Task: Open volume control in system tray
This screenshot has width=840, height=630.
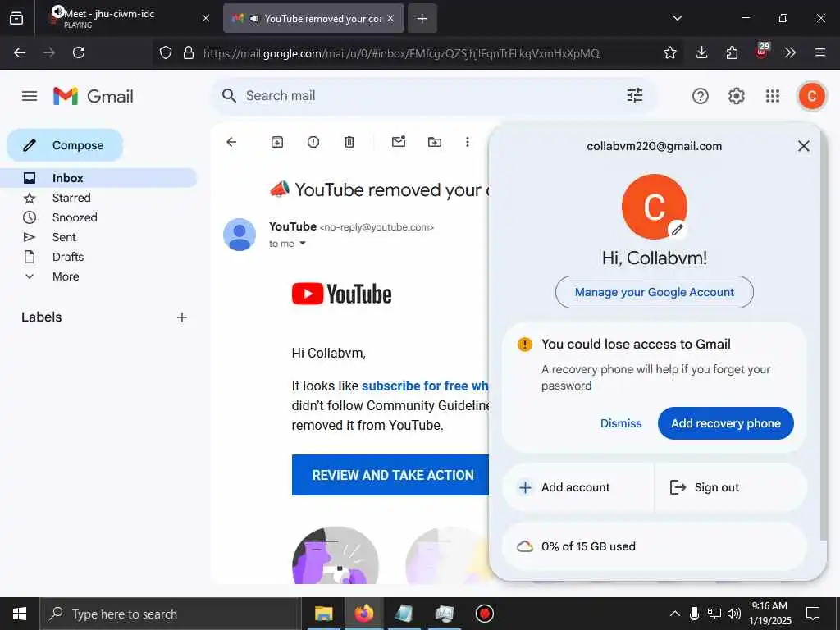Action: tap(734, 614)
